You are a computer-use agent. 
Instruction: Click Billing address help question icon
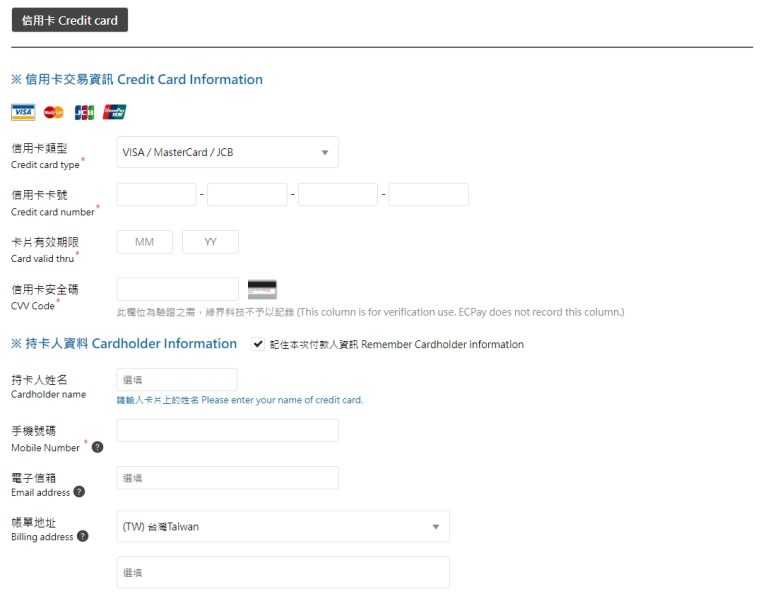point(82,536)
